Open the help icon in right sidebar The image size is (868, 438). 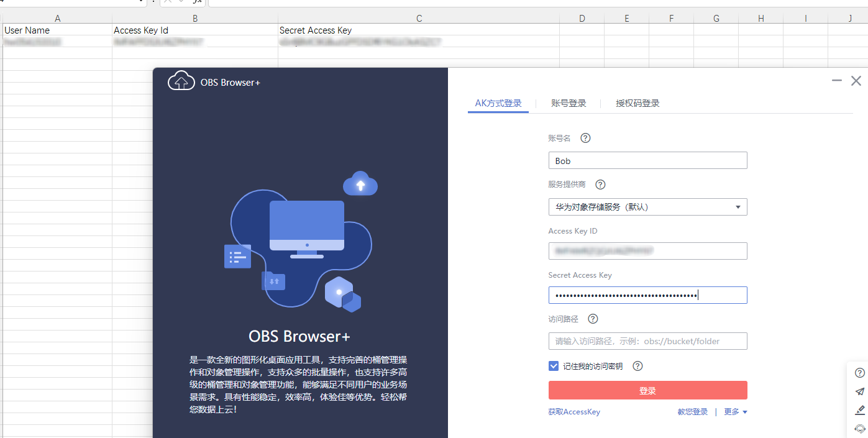[x=860, y=373]
